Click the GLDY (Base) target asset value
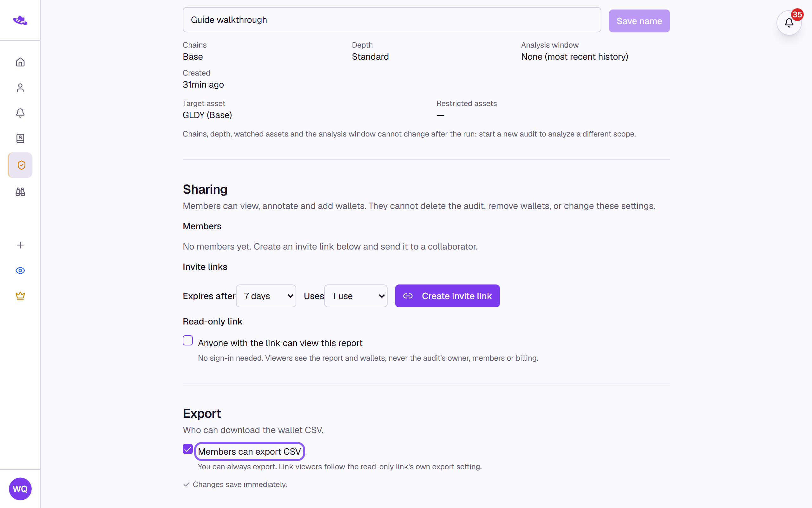This screenshot has height=508, width=812. pos(207,115)
